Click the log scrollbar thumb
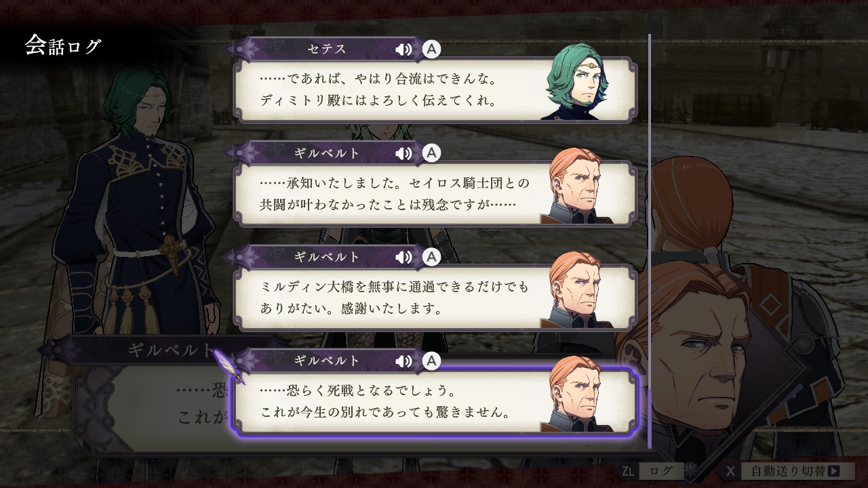 click(649, 419)
